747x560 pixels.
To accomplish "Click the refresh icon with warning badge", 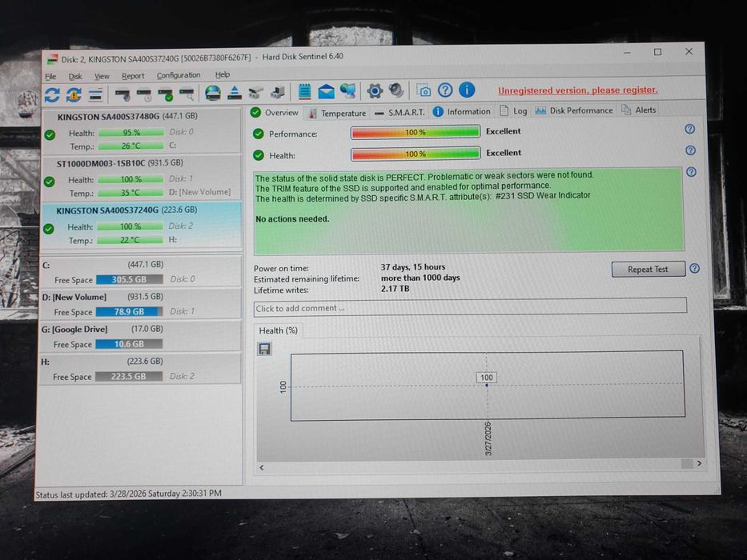I will pos(74,94).
